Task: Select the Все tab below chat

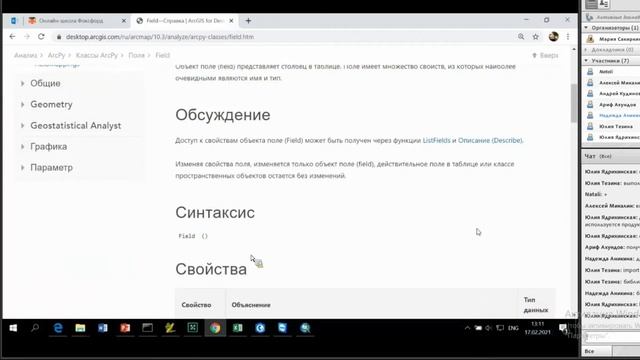Action: click(x=597, y=351)
